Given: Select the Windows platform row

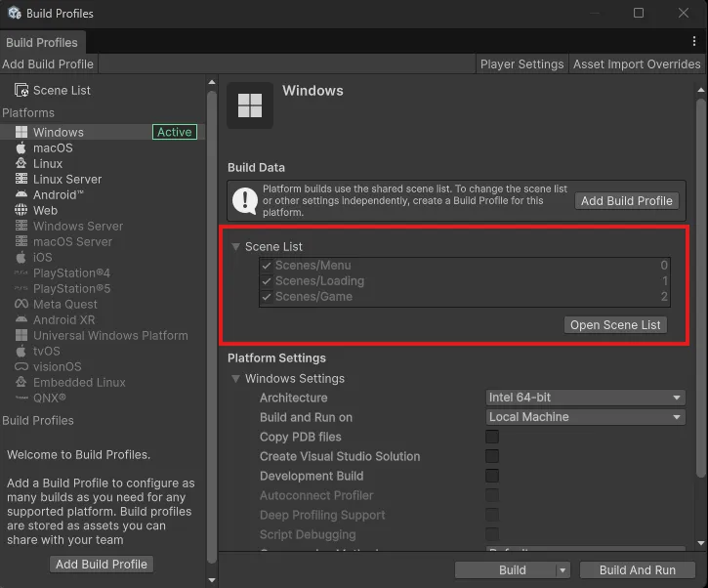Looking at the screenshot, I should (103, 132).
